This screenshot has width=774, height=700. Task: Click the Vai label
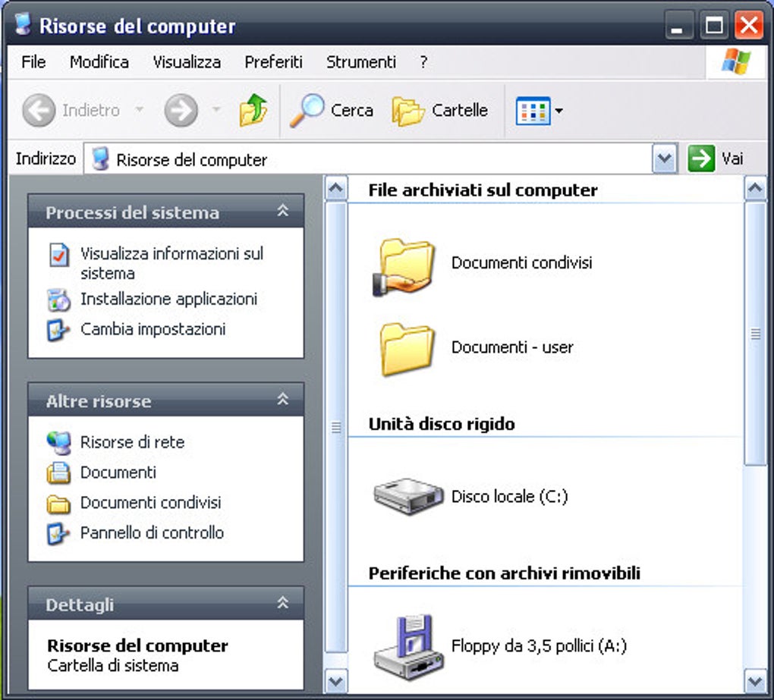click(732, 159)
